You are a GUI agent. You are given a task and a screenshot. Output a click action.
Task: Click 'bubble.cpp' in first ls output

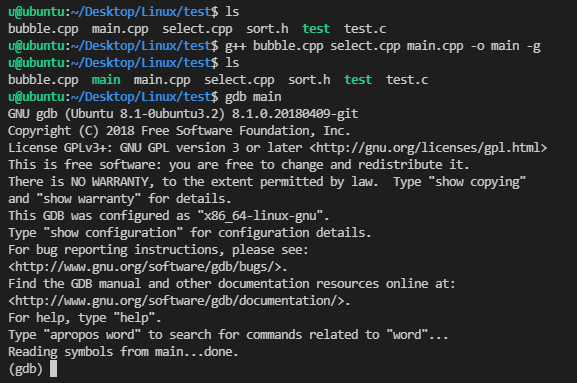(43, 29)
